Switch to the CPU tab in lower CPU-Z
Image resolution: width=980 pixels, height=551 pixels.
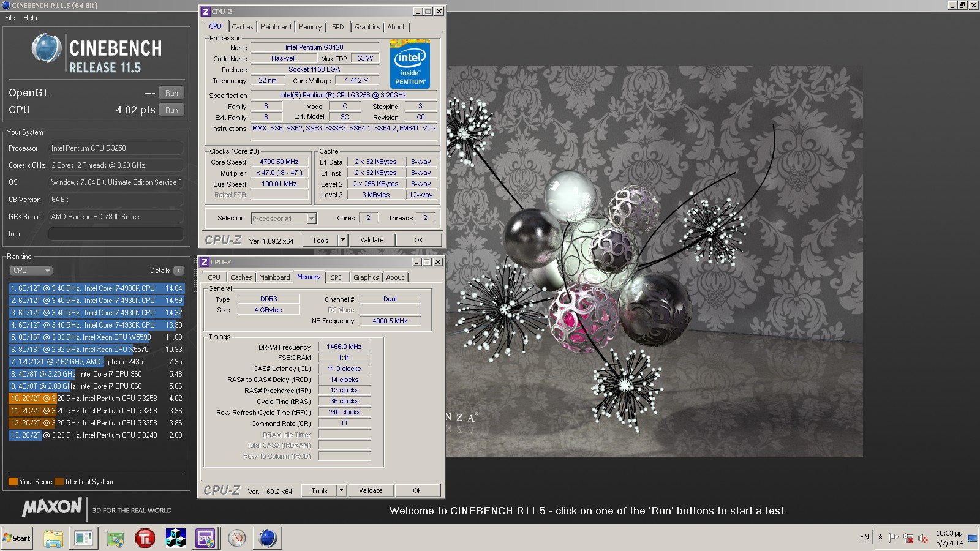click(214, 277)
